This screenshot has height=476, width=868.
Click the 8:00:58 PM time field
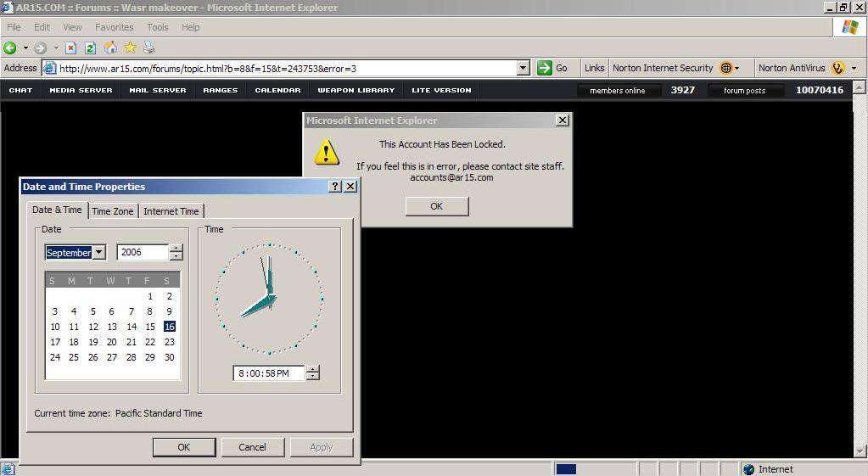[x=269, y=373]
